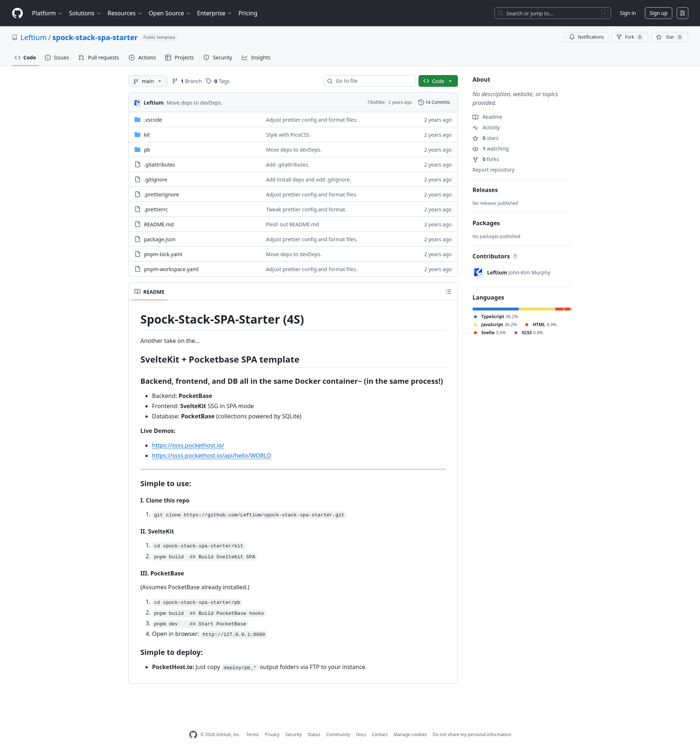
Task: Click the watching eye icon
Action: pos(475,149)
